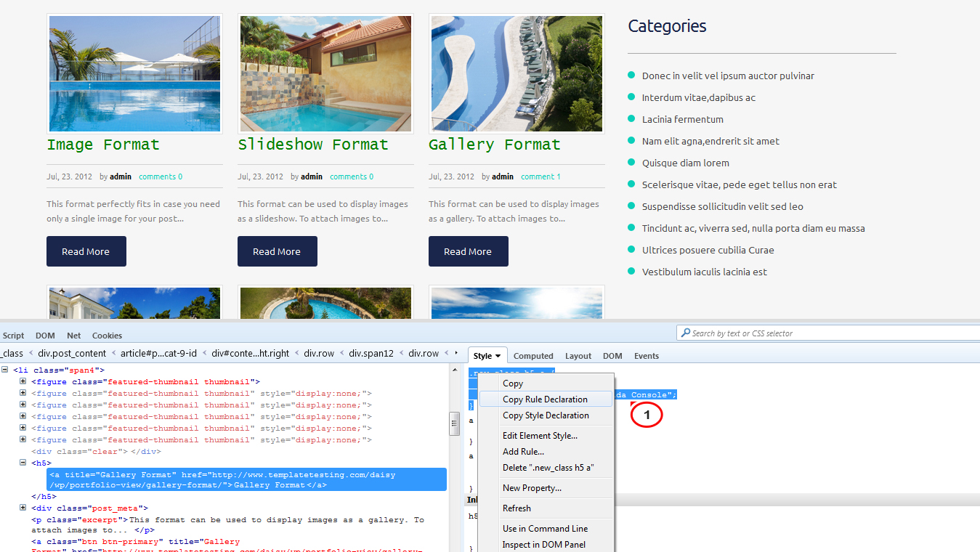Open category Donec in velit vel ipsum
The height and width of the screenshot is (552, 980).
(728, 76)
